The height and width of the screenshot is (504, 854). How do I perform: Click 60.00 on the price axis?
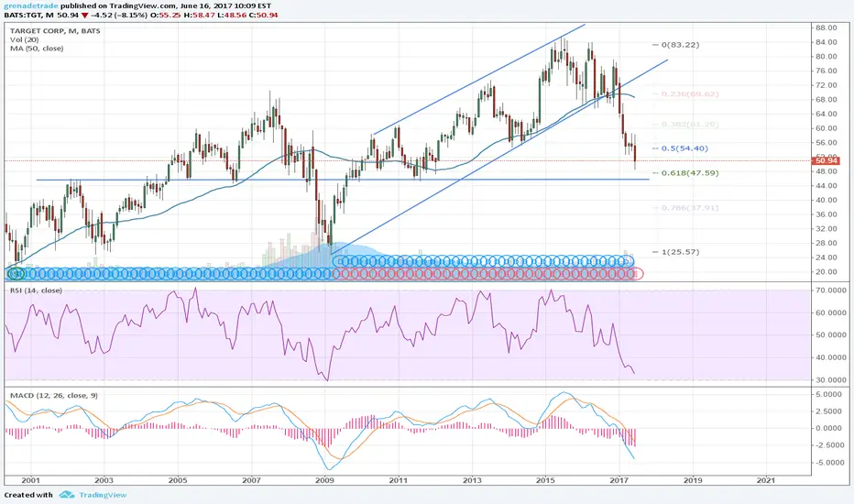point(827,128)
